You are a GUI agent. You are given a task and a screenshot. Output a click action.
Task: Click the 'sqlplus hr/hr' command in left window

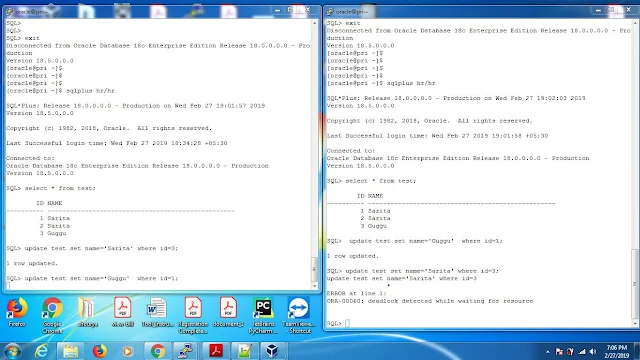coord(90,91)
